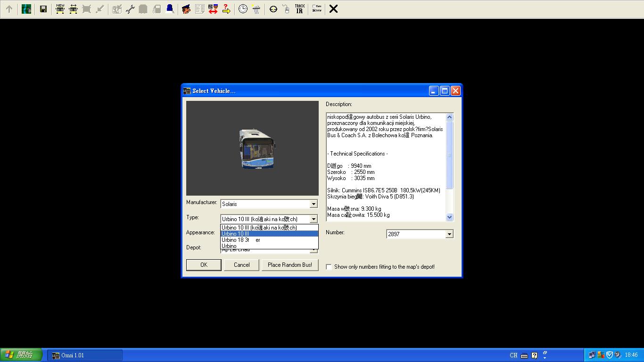Viewport: 644px width, 362px height.
Task: Click the Track IR icon
Action: tap(299, 9)
